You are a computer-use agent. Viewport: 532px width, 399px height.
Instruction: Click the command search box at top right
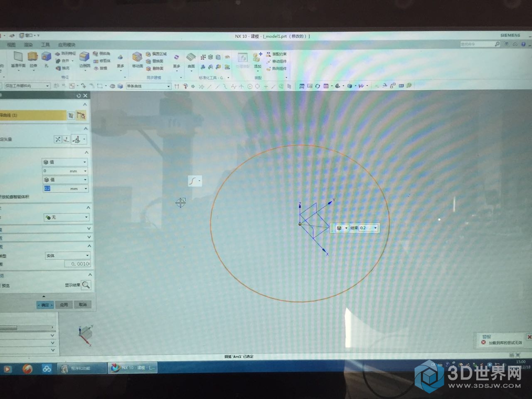pos(480,44)
